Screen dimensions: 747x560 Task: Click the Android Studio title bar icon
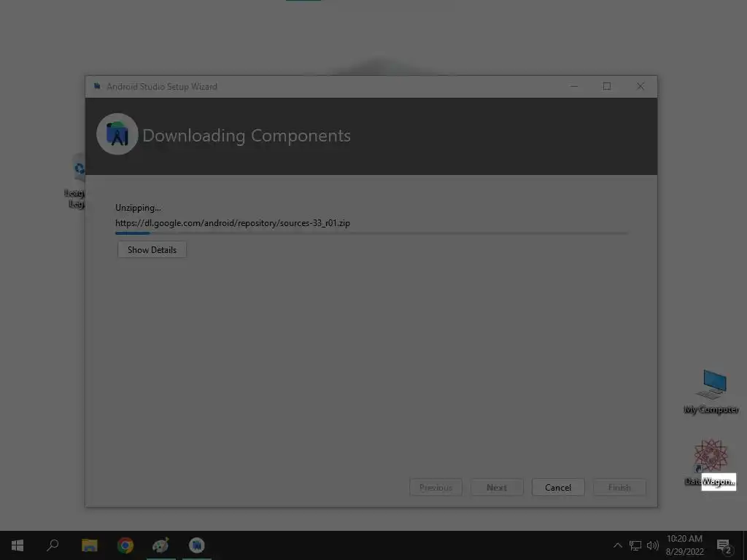97,86
